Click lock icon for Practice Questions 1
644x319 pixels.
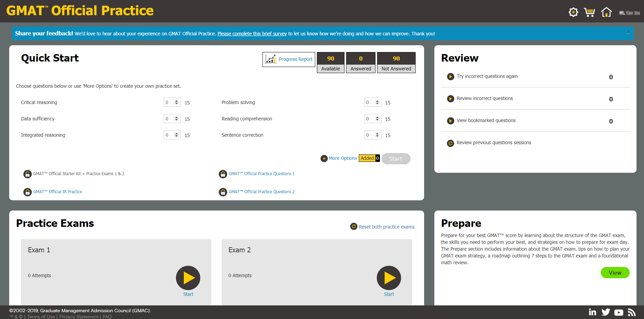point(223,174)
